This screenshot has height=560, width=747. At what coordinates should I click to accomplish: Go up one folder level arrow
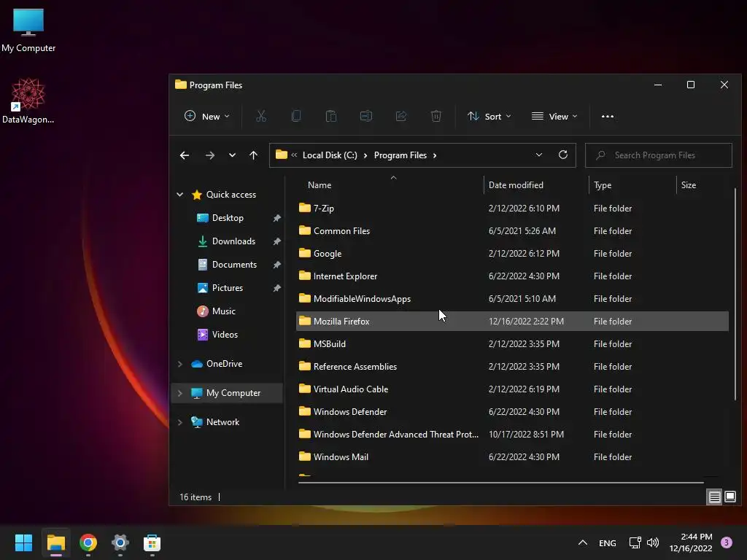pyautogui.click(x=253, y=155)
